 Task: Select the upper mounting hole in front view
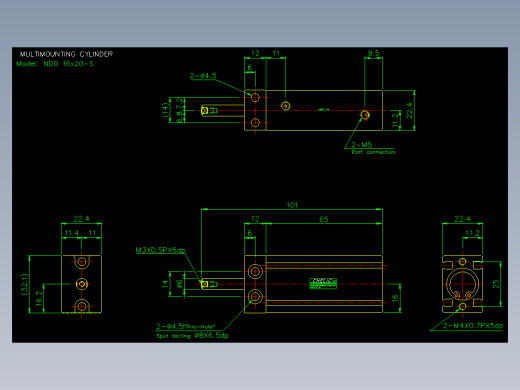255,271
